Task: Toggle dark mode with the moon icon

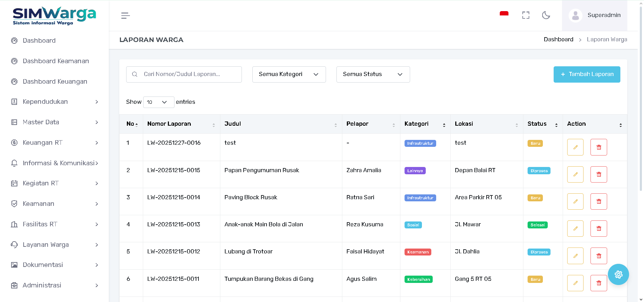Action: (x=546, y=15)
